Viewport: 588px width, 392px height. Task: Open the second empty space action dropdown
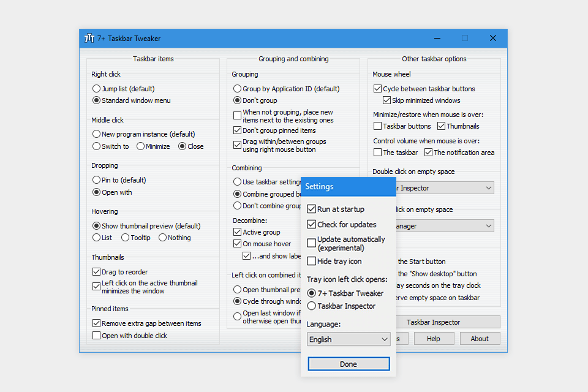tap(445, 226)
